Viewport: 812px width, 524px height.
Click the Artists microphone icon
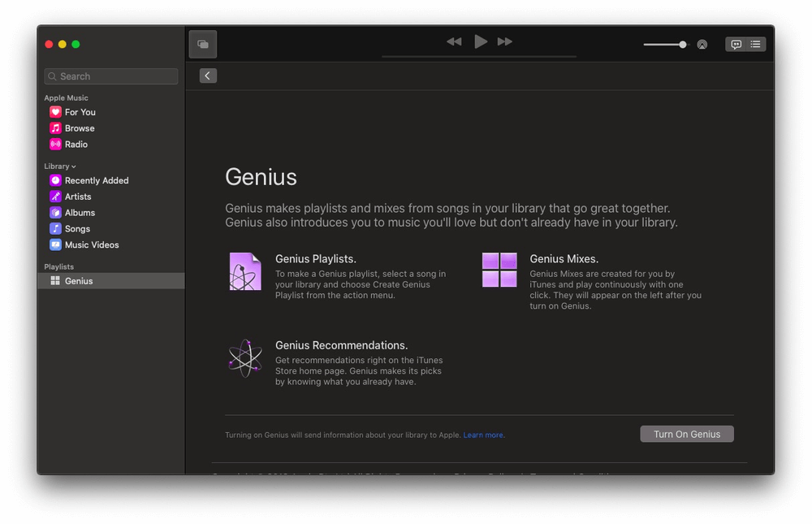pos(55,197)
